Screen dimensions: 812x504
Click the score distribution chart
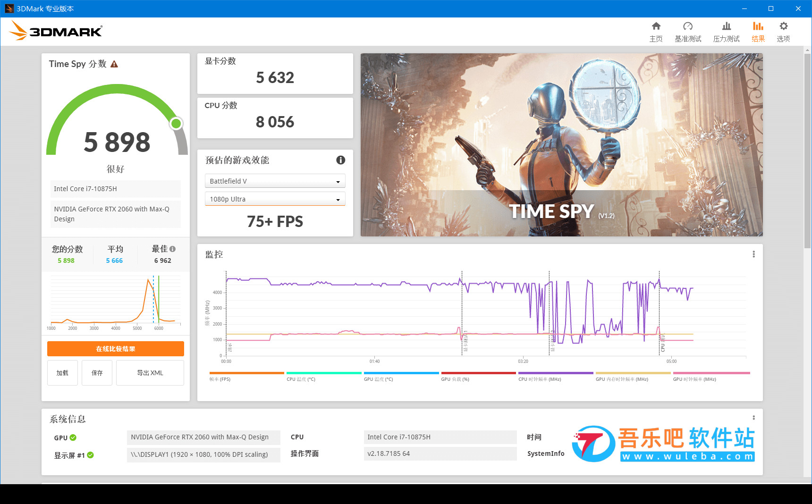click(116, 302)
